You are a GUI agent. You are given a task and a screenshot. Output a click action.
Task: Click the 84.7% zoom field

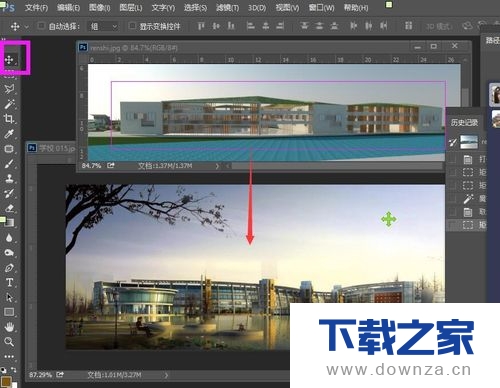pyautogui.click(x=91, y=165)
